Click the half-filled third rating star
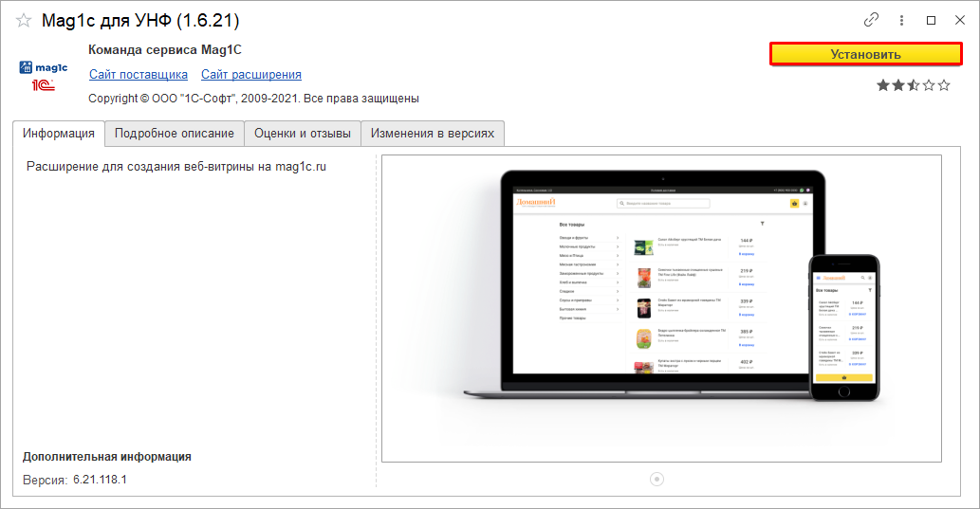 point(914,85)
